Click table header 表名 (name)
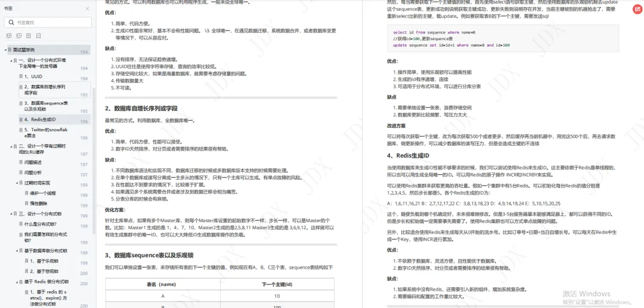The width and height of the screenshot is (644, 308). coord(162,285)
